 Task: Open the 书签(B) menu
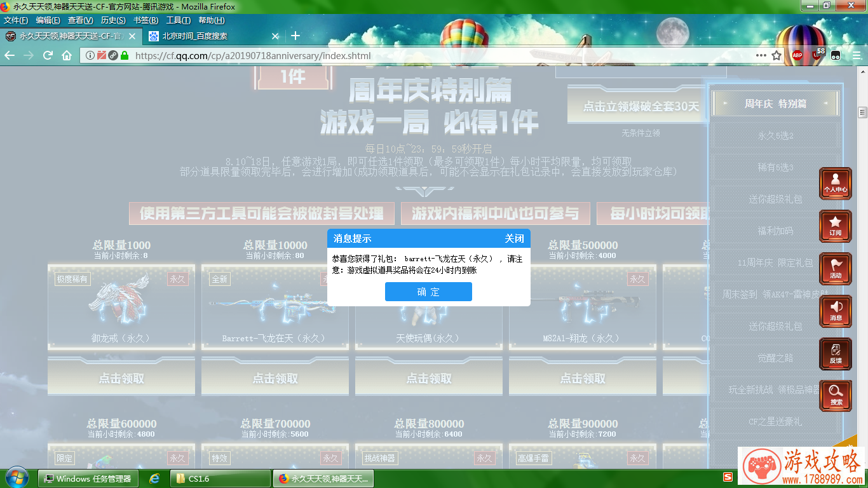point(146,20)
